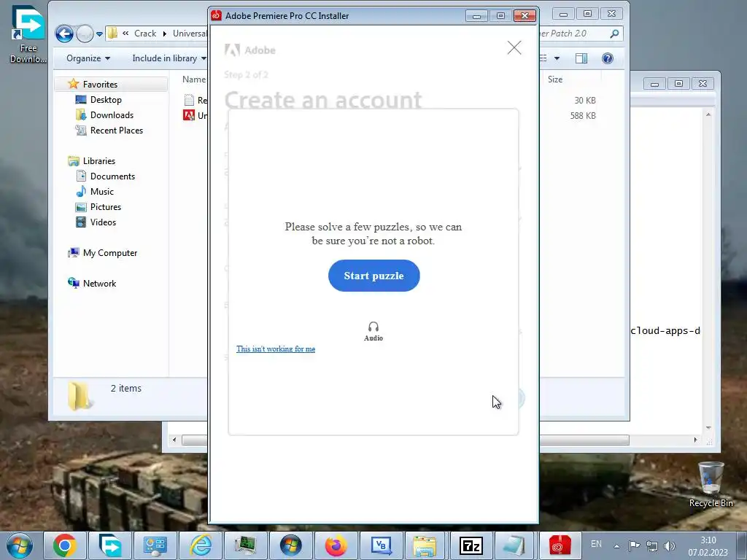Open the Pictures library
The width and height of the screenshot is (747, 560).
(105, 206)
